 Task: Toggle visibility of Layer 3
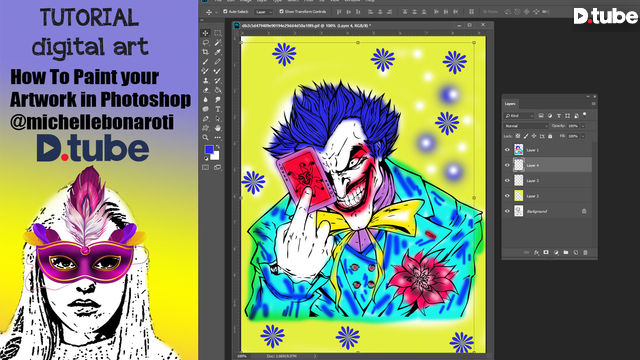point(507,180)
